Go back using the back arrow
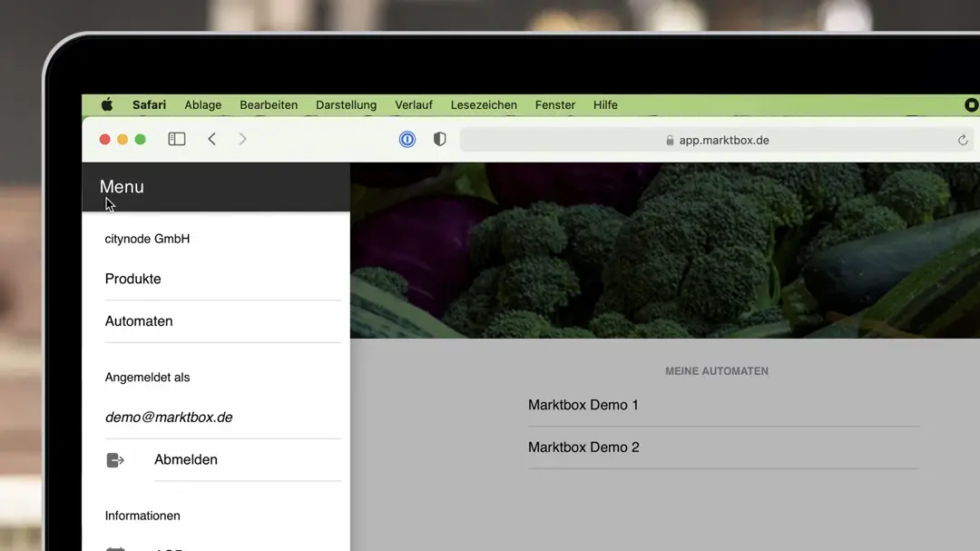 211,139
